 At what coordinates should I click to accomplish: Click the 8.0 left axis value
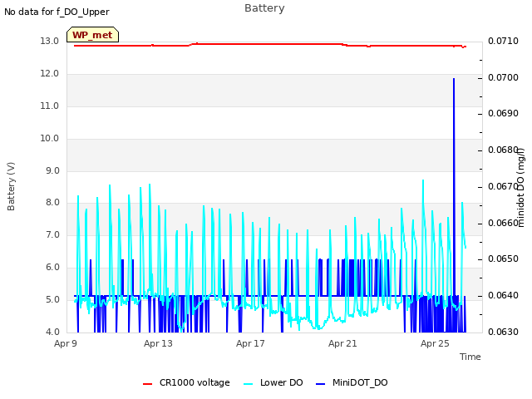(52, 203)
